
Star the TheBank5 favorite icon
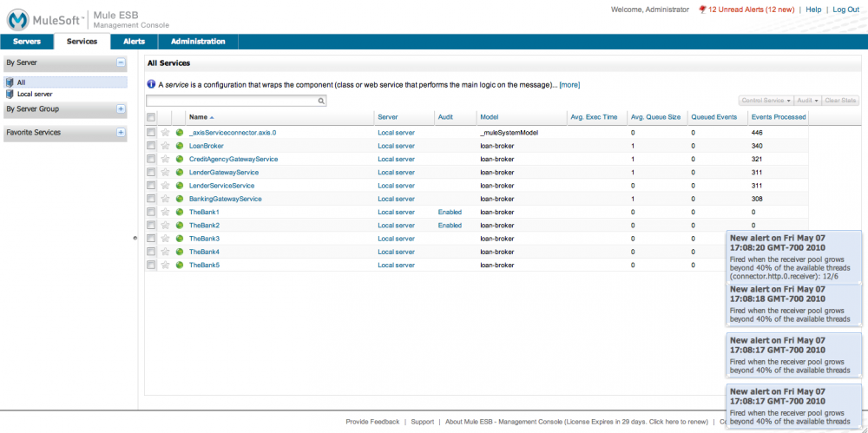tap(165, 266)
